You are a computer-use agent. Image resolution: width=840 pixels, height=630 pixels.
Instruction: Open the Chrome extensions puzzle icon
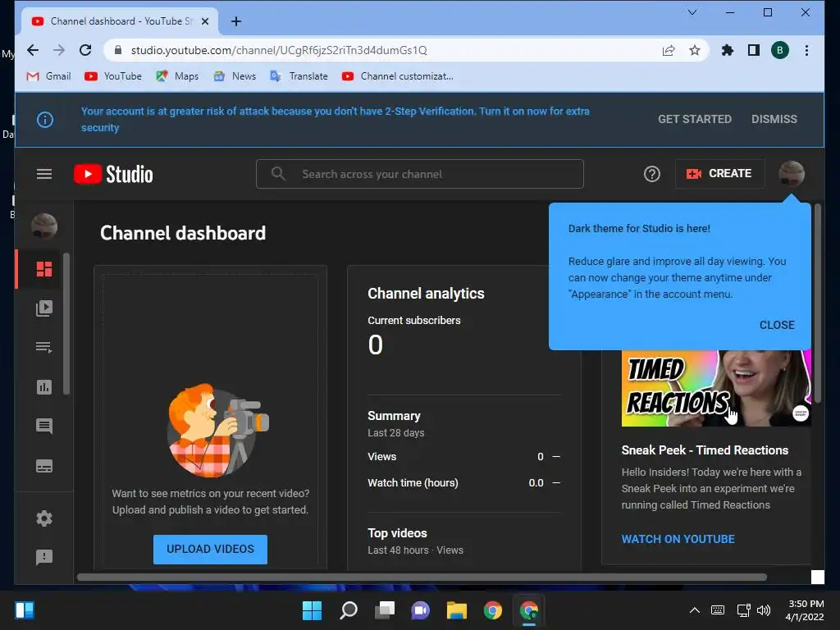point(727,50)
